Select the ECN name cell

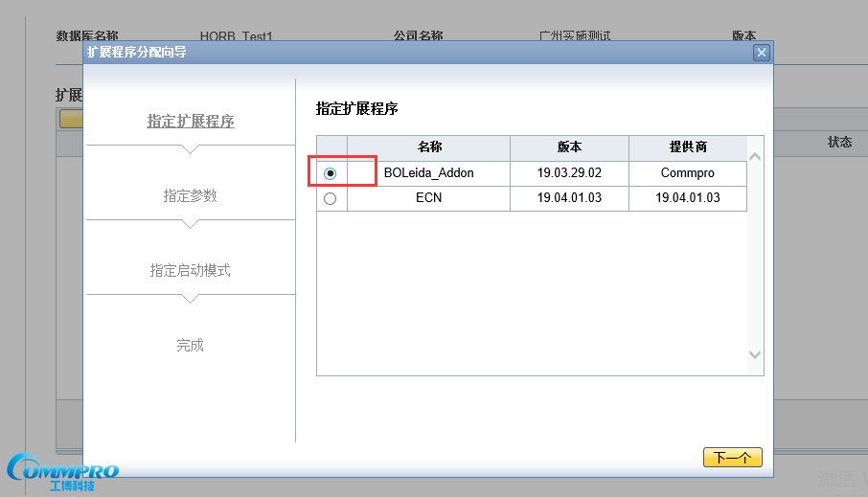coord(428,198)
